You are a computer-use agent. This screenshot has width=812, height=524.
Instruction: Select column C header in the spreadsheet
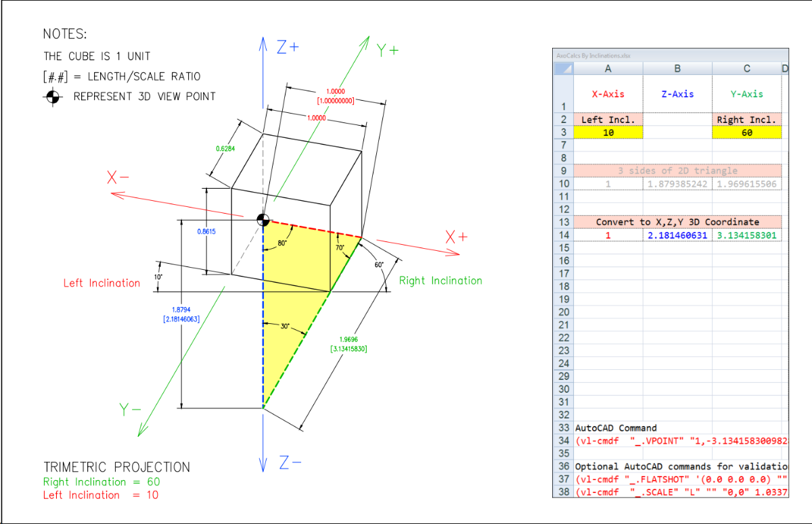coord(747,68)
